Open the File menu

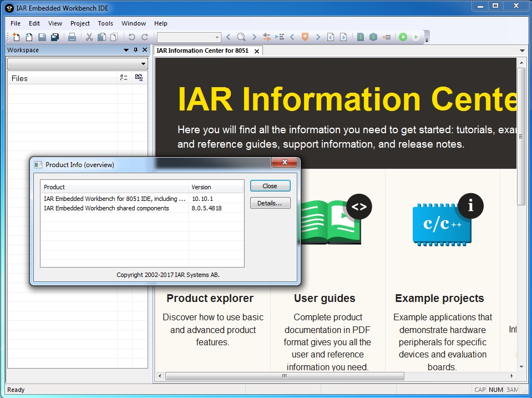pyautogui.click(x=16, y=23)
